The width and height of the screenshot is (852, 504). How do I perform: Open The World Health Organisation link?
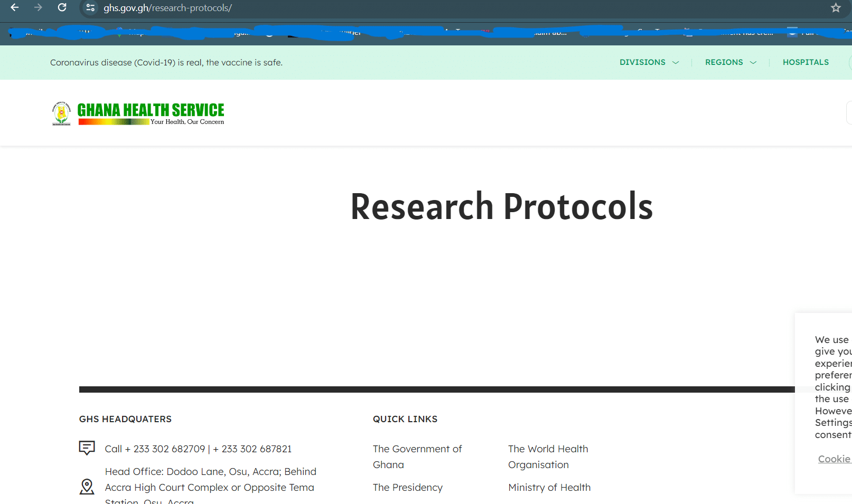click(548, 457)
